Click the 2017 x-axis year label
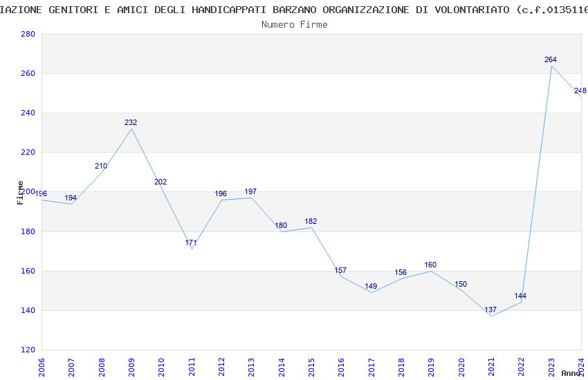The image size is (588, 380). pos(371,368)
